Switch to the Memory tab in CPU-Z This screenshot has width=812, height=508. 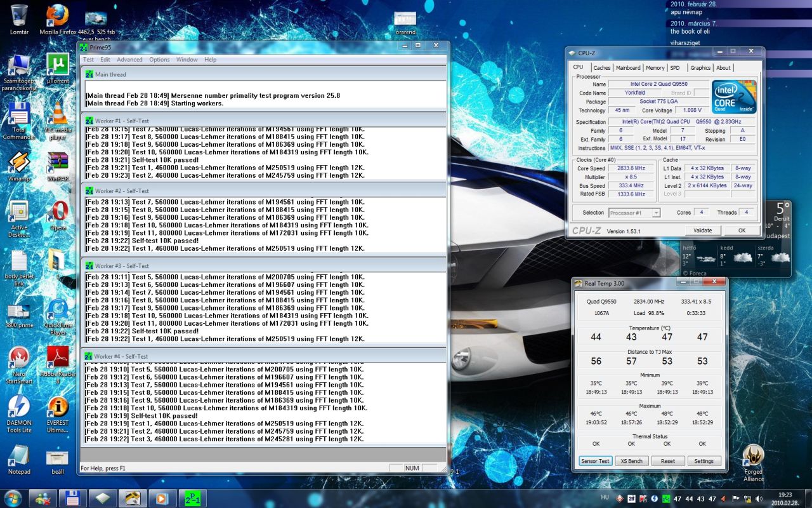point(655,68)
